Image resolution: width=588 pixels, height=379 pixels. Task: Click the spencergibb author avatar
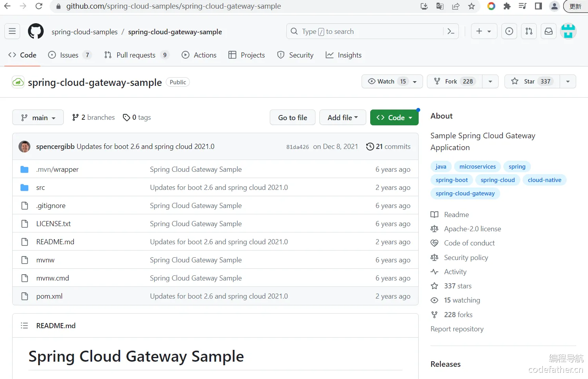24,147
